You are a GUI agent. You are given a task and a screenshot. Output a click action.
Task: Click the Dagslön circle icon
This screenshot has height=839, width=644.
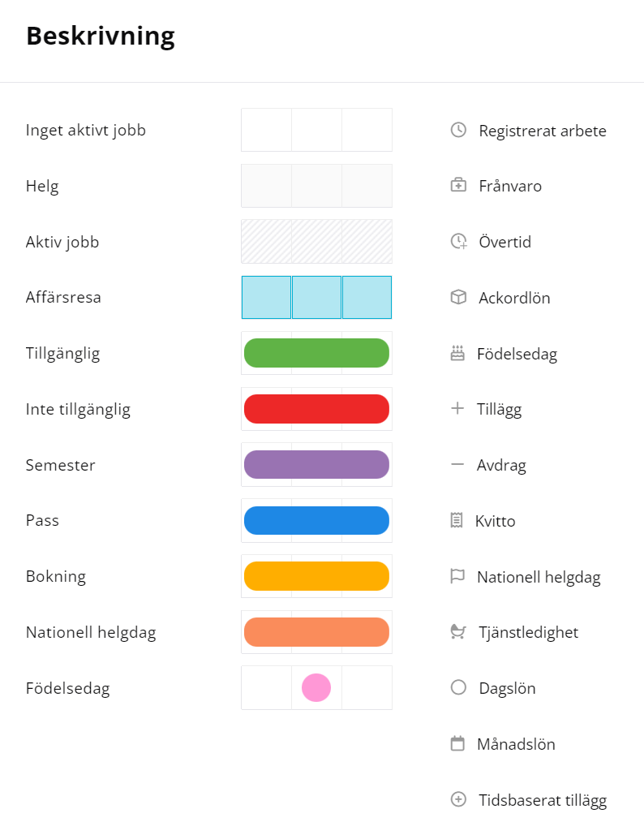(458, 688)
